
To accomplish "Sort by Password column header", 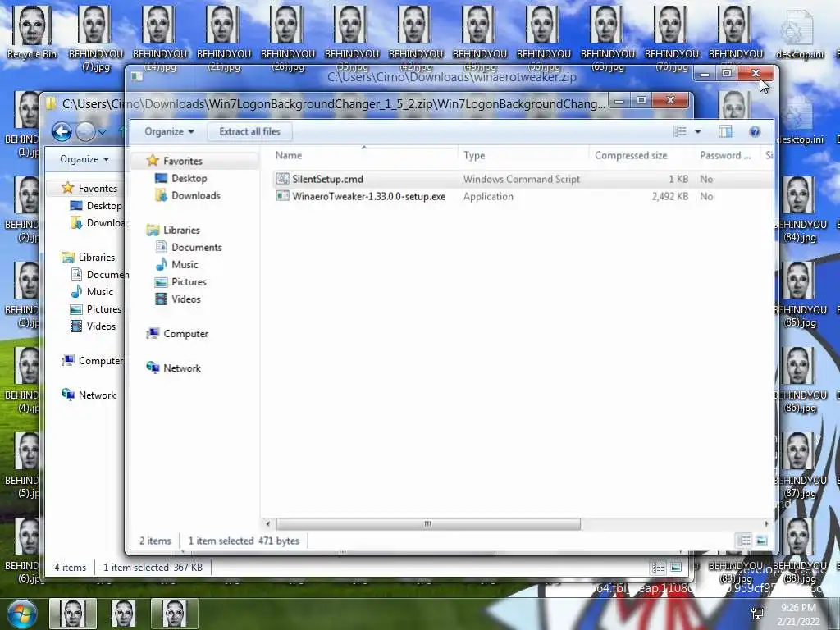I will [727, 155].
